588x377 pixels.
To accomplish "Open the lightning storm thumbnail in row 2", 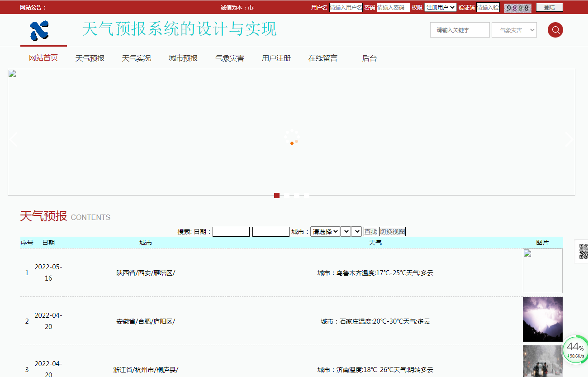I will click(x=542, y=319).
